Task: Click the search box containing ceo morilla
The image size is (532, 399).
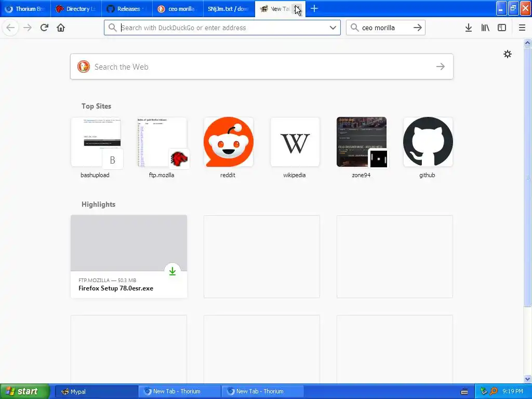Action: click(x=385, y=28)
